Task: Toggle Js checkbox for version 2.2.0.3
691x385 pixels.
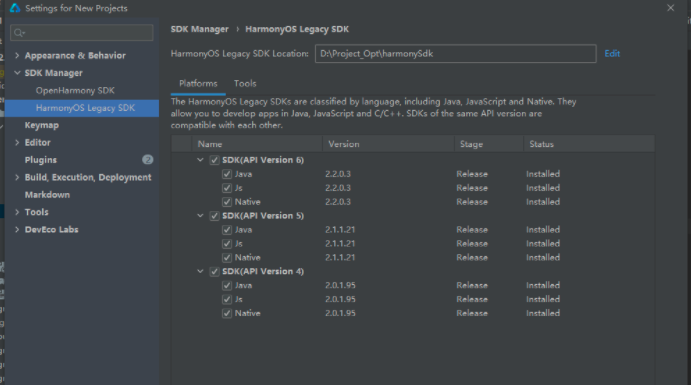Action: [227, 188]
